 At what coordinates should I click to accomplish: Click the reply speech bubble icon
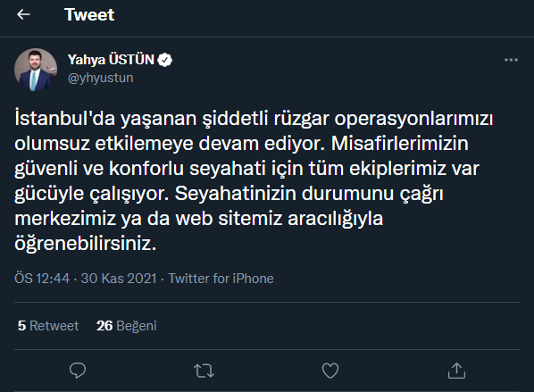(78, 371)
